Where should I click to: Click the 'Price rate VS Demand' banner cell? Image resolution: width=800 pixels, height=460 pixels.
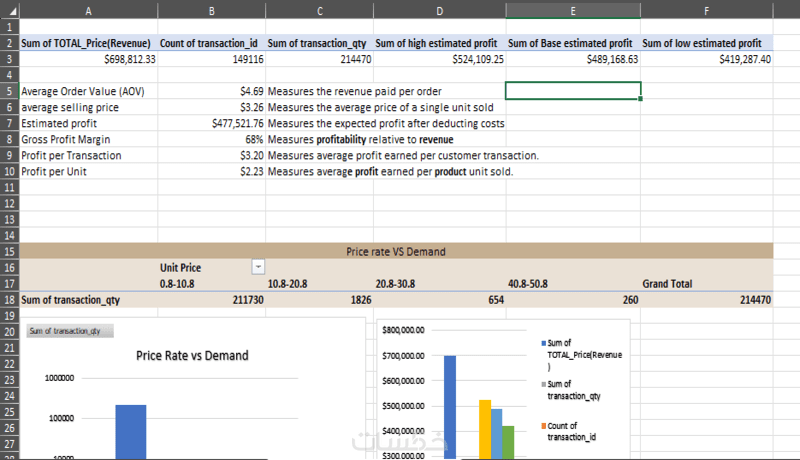[x=395, y=252]
